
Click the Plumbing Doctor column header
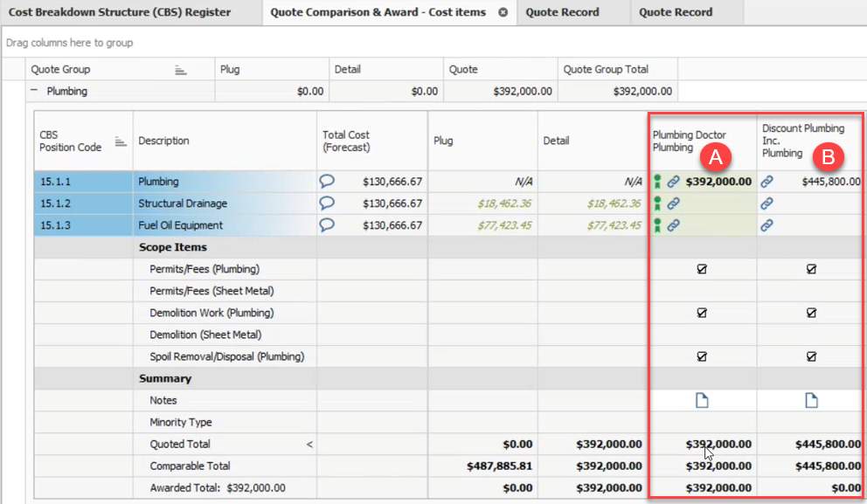click(689, 140)
